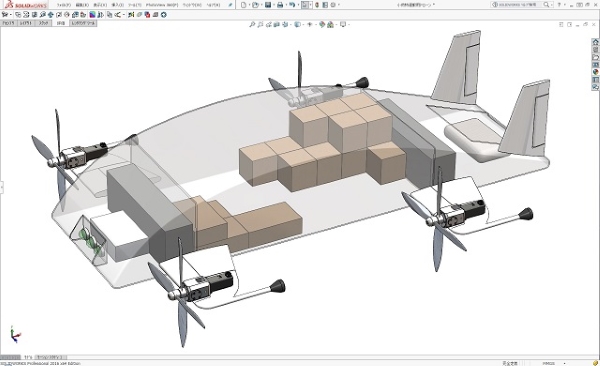Click the SolidWorks help search field

(x=517, y=5)
